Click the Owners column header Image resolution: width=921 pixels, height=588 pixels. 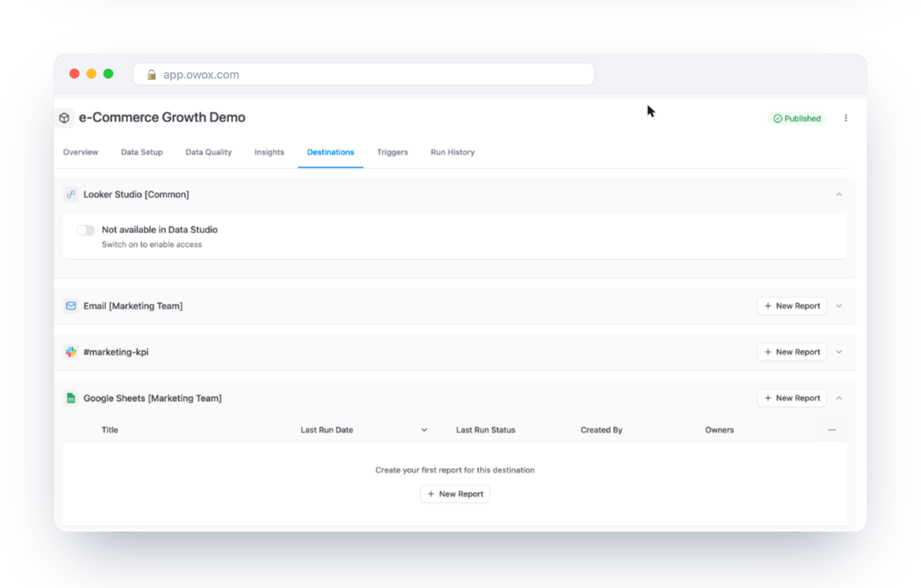(719, 430)
